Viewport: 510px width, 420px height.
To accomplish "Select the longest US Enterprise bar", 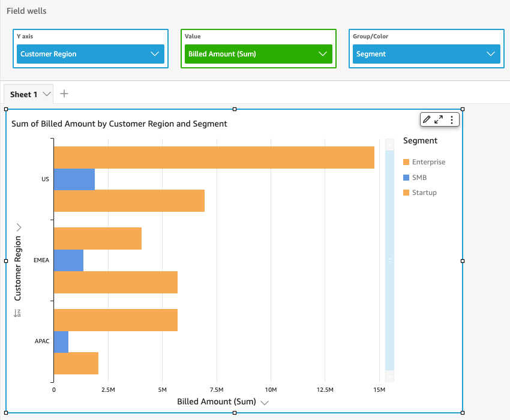I will pyautogui.click(x=214, y=158).
